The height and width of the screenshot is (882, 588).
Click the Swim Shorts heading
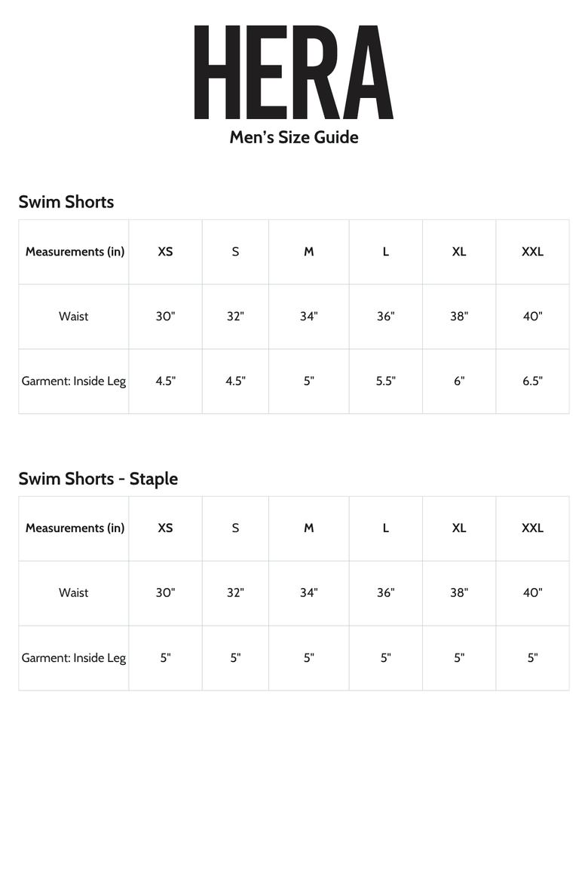coord(66,202)
